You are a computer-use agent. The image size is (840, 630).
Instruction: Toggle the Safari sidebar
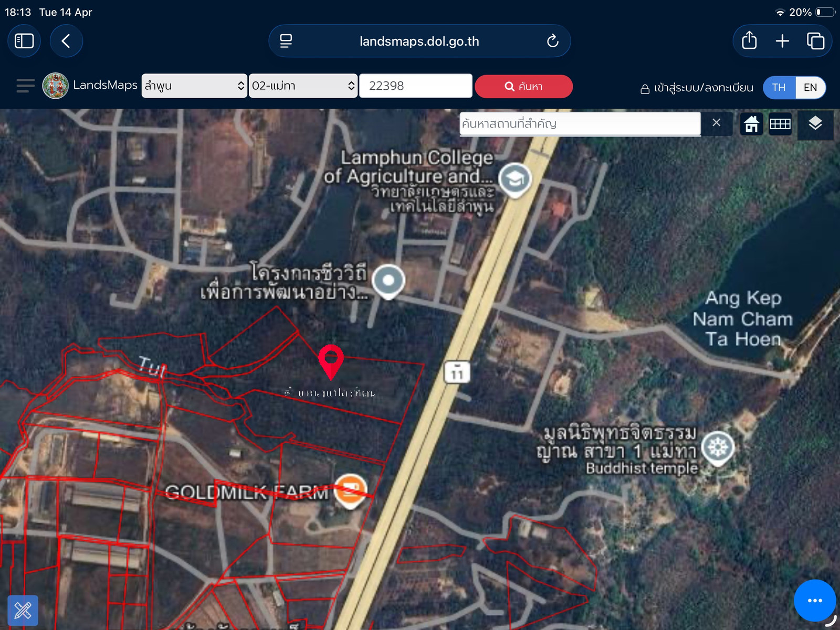coord(24,41)
